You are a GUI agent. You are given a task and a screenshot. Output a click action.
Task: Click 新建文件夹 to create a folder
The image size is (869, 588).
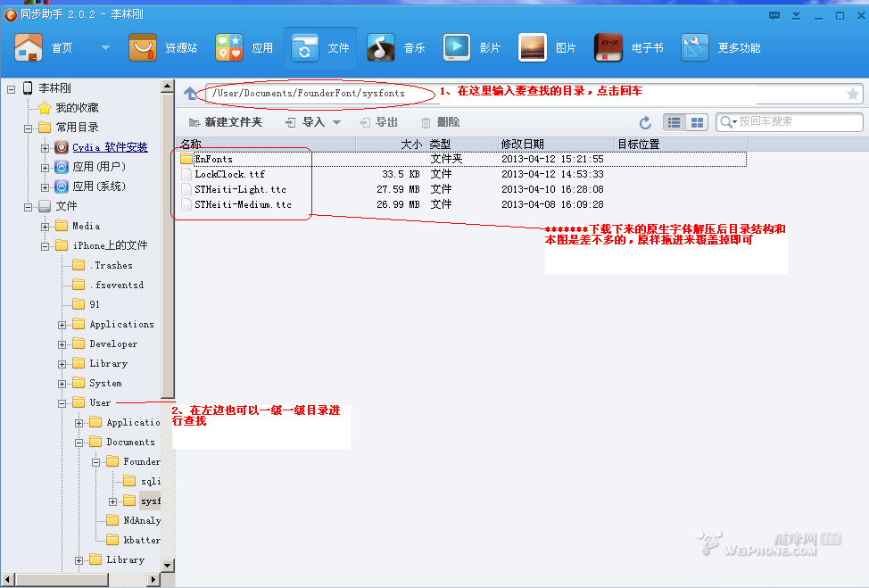tap(226, 122)
